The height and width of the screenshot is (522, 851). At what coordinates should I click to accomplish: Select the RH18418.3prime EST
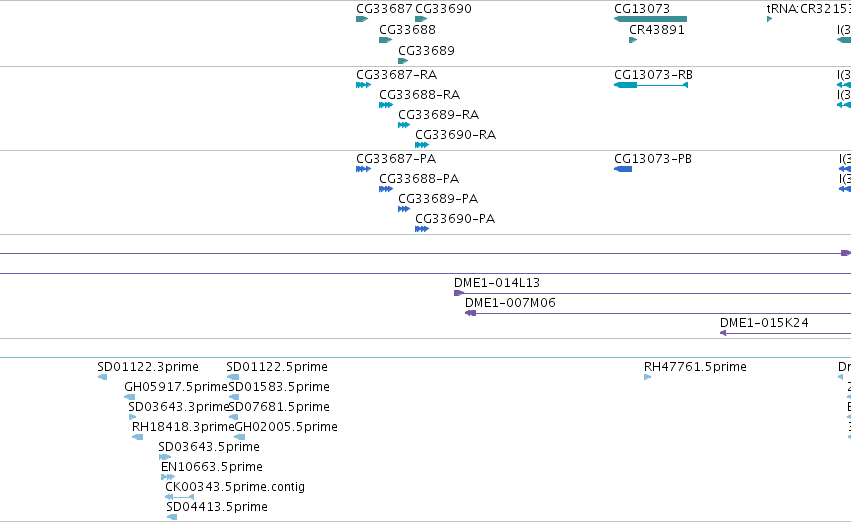click(138, 437)
